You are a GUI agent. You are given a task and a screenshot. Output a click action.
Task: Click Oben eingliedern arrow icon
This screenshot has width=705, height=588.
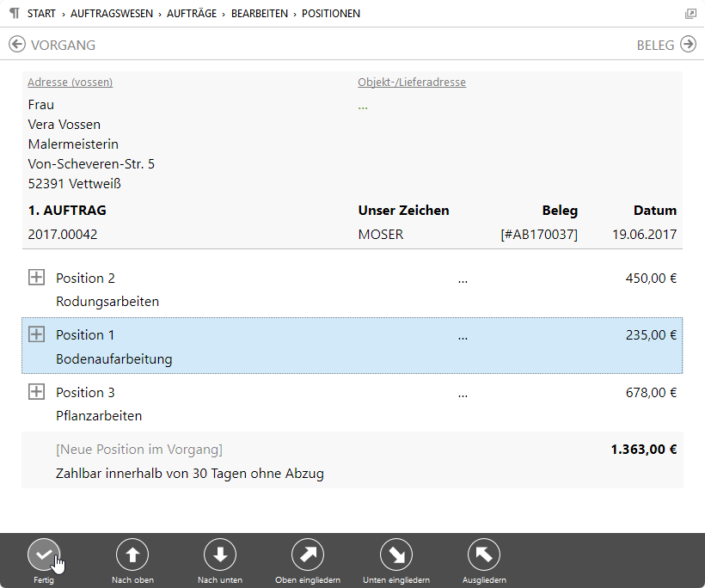click(308, 554)
